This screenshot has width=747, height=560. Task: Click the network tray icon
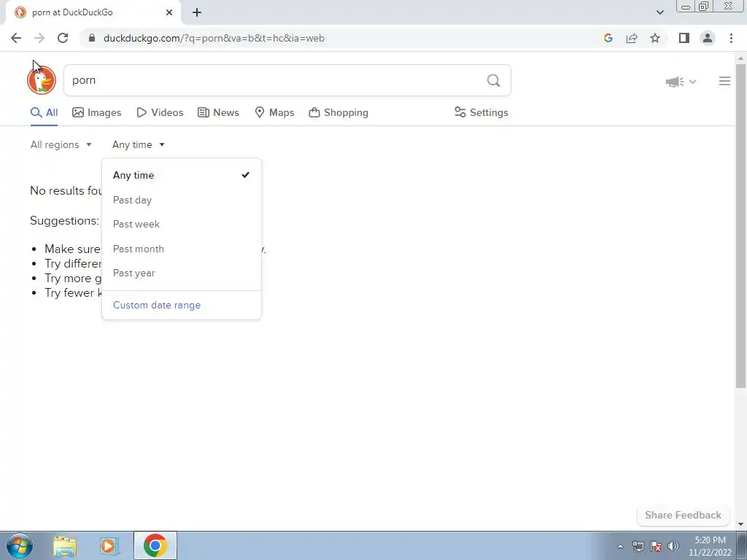638,546
